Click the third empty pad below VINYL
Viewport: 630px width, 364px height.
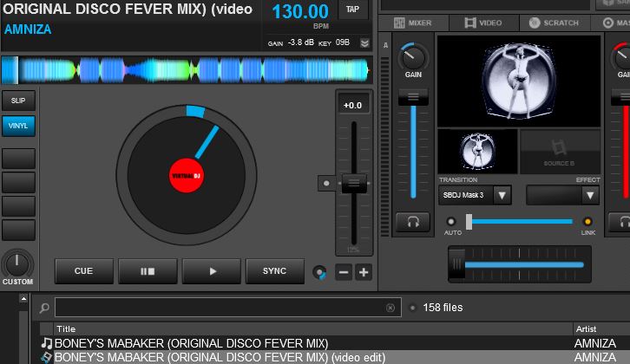tap(18, 206)
